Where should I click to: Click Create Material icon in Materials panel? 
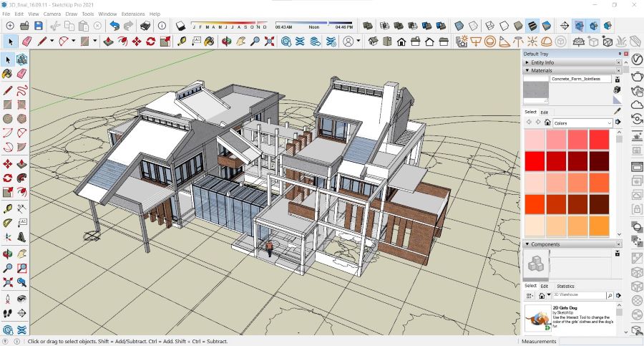tap(617, 90)
